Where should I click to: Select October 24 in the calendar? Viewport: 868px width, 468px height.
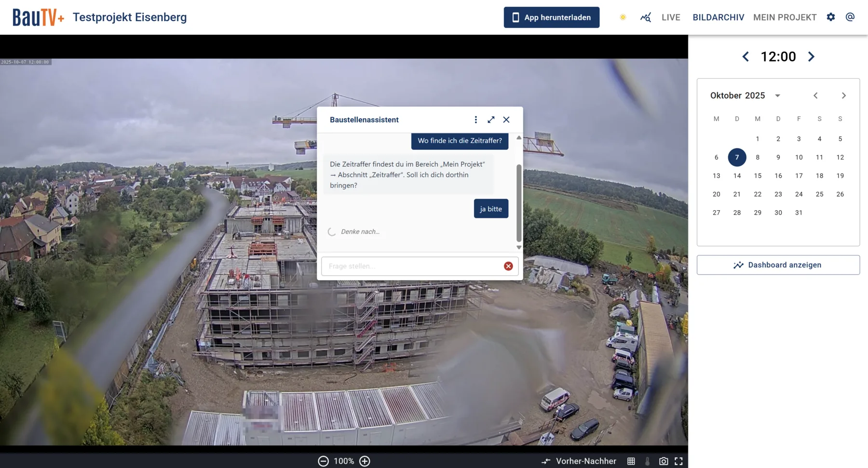799,194
